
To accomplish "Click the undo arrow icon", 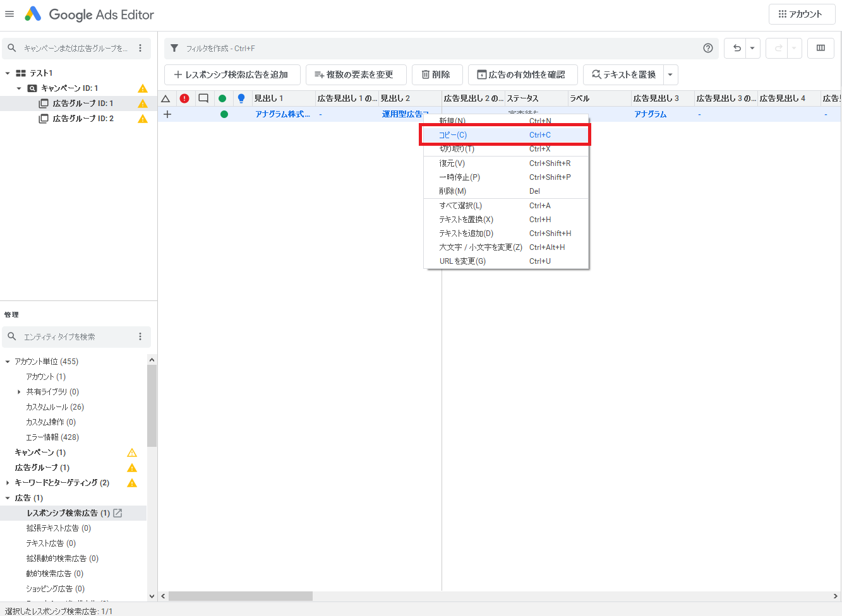I will tap(737, 48).
